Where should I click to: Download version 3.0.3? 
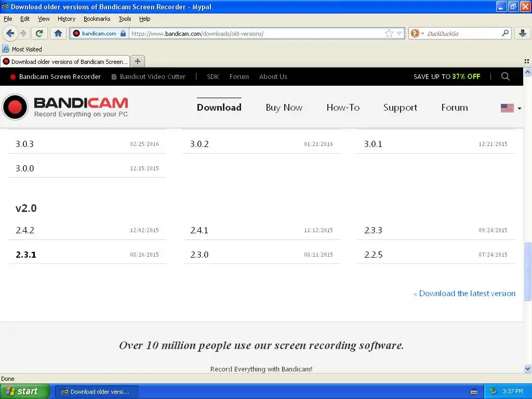click(87, 144)
